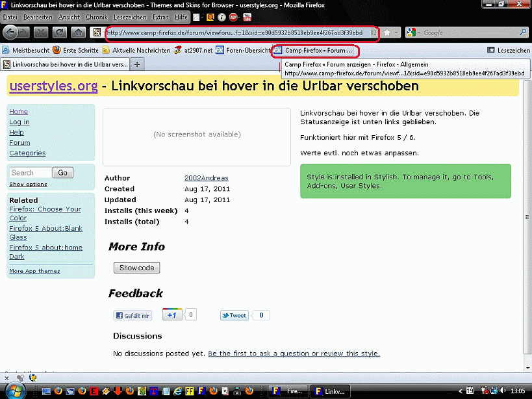Open the Adblock Plus icon in the menu bar
Screen dimensions: 532x399
tap(233, 17)
